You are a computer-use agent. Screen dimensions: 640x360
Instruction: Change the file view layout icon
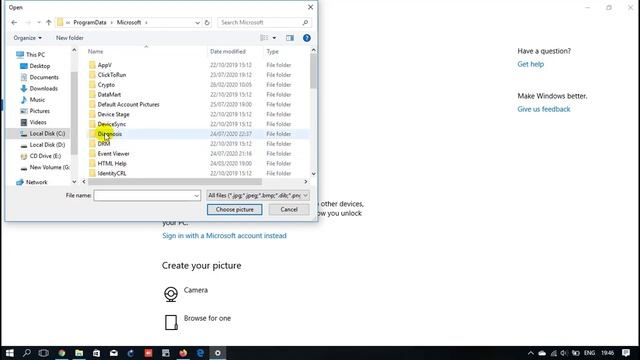tap(264, 38)
